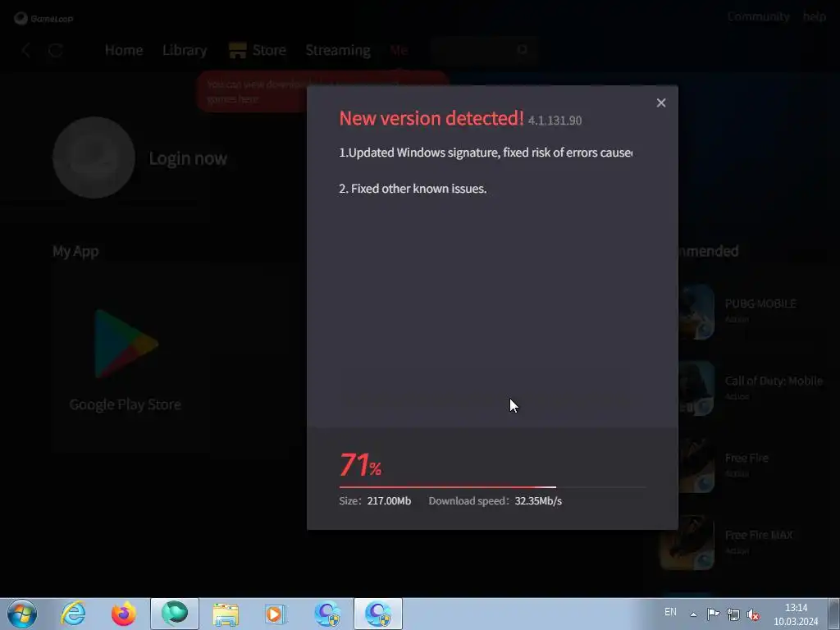840x630 pixels.
Task: Click the Action Center flag icon
Action: pos(713,614)
